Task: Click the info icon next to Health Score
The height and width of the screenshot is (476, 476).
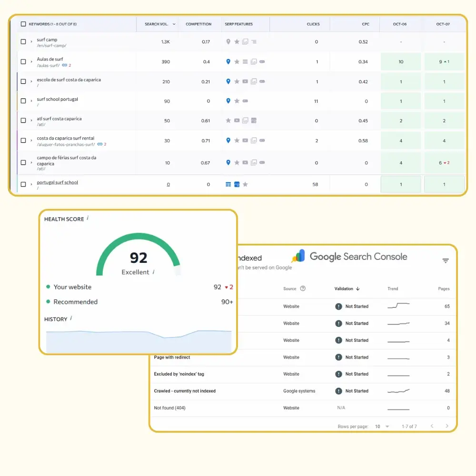Action: 87,218
